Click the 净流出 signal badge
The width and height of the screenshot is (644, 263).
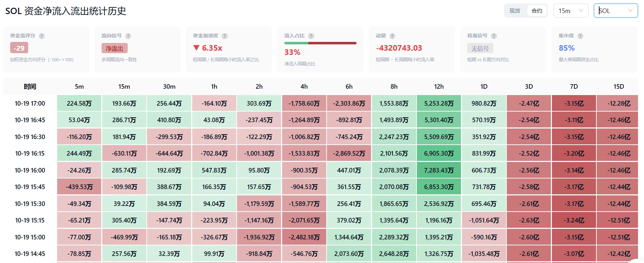point(115,48)
